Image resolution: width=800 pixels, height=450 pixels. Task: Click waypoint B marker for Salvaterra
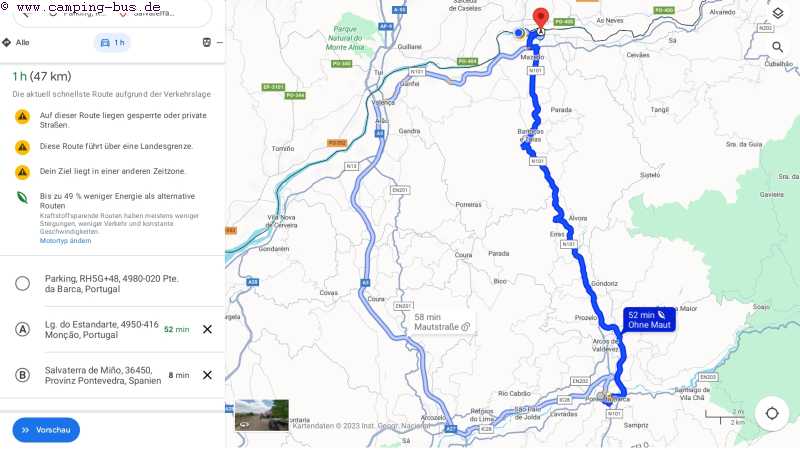click(22, 376)
